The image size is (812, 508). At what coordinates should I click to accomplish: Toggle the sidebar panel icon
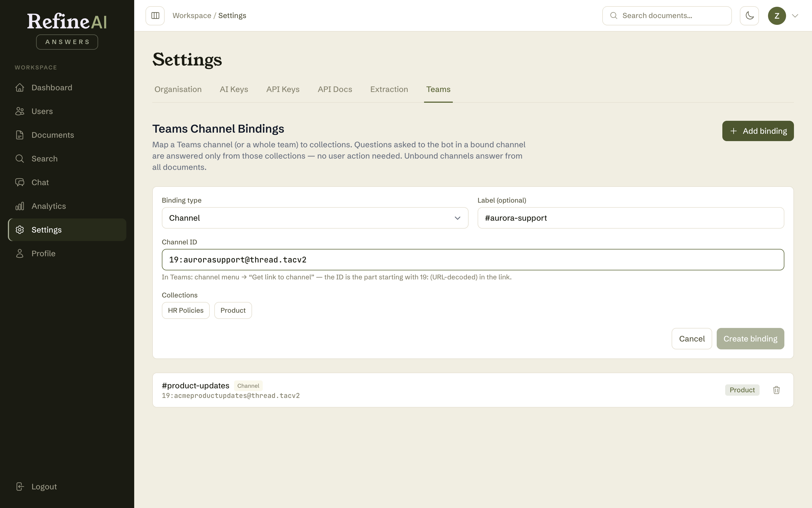(155, 16)
